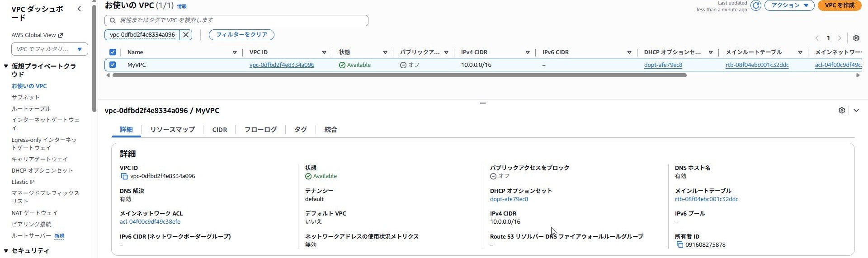
Task: Switch to フローログ tab
Action: (x=260, y=130)
